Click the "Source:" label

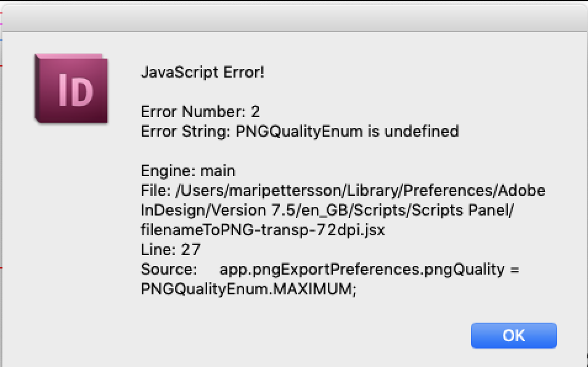pyautogui.click(x=168, y=269)
